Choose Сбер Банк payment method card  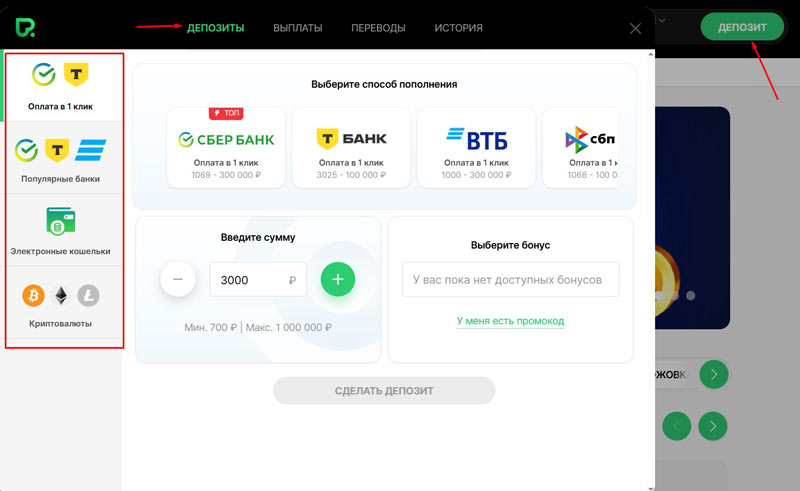click(226, 148)
